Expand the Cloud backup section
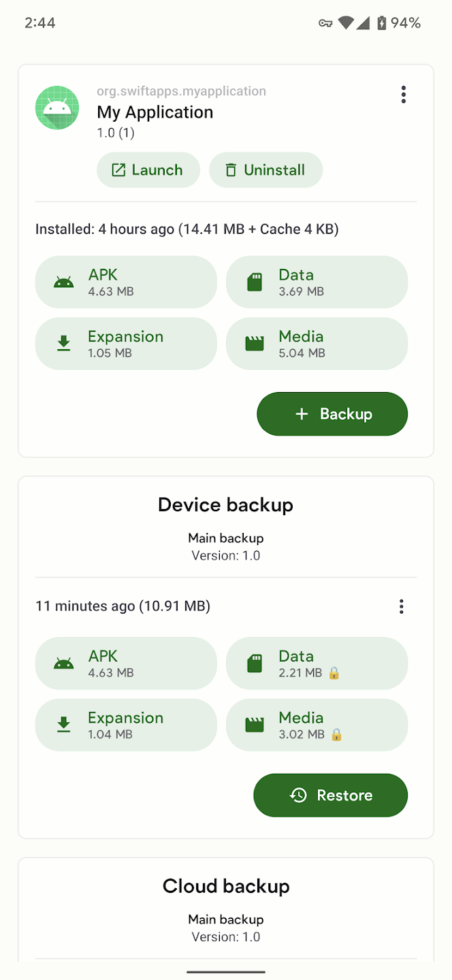The image size is (452, 980). pyautogui.click(x=225, y=886)
